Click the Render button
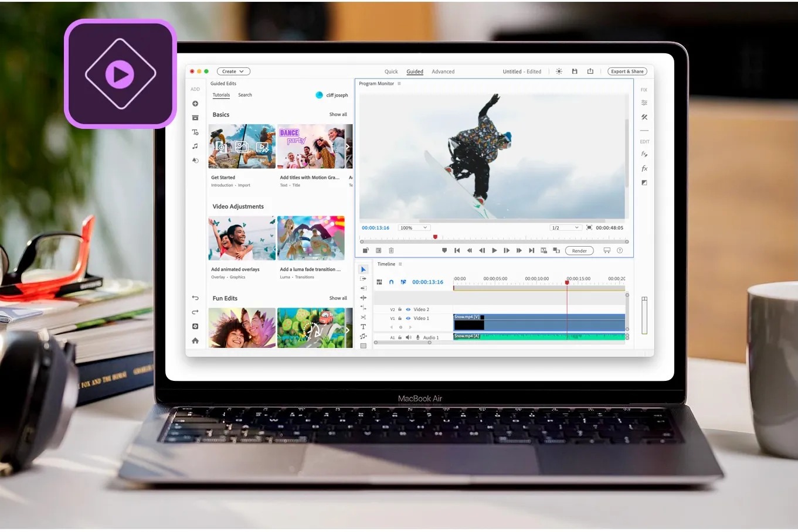 click(x=579, y=251)
